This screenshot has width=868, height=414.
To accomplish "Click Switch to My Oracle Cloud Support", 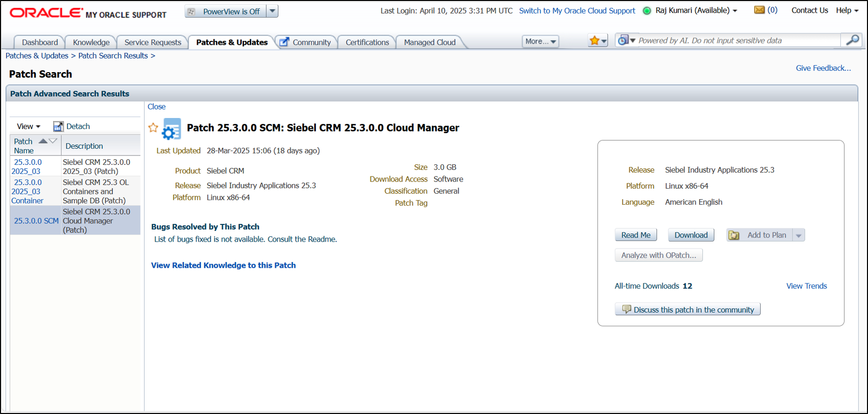I will click(x=577, y=11).
